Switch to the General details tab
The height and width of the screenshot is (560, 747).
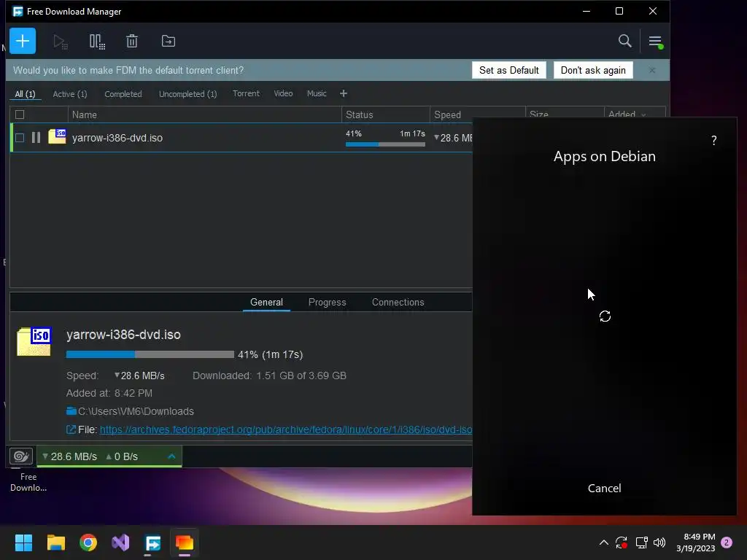pos(266,302)
